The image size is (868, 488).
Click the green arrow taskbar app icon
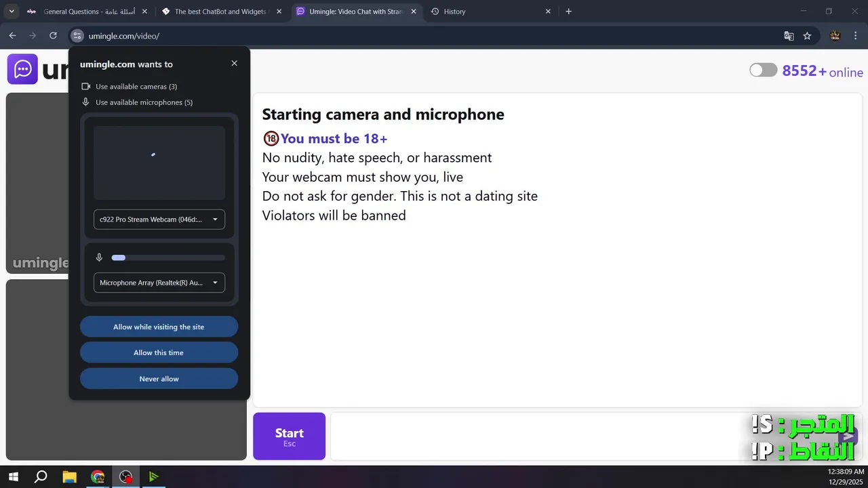[x=154, y=476]
